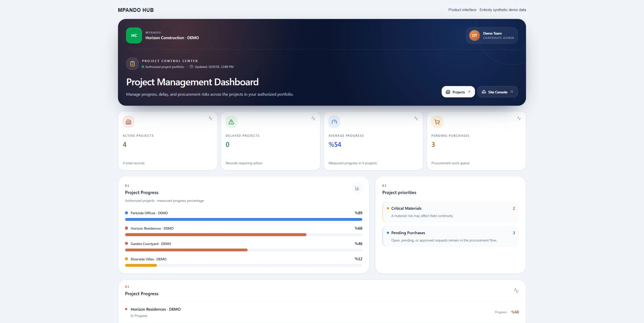Click the Procurement work queue caption
The width and height of the screenshot is (644, 323).
coord(450,163)
